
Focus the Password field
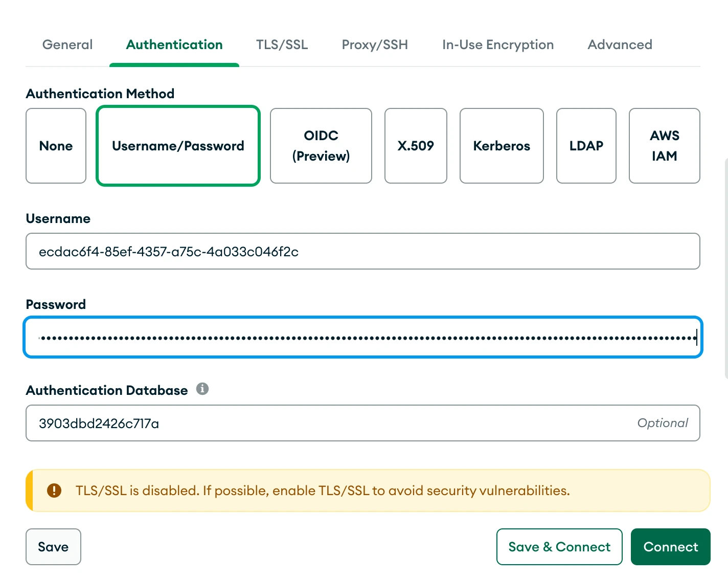[x=362, y=337]
